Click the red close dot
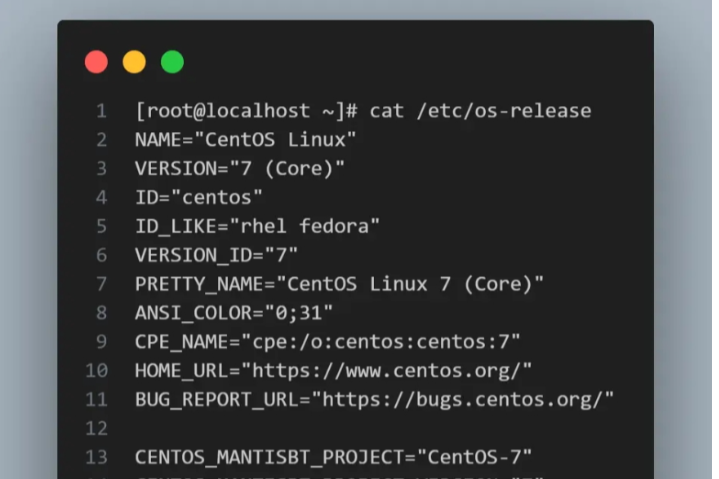 point(96,62)
